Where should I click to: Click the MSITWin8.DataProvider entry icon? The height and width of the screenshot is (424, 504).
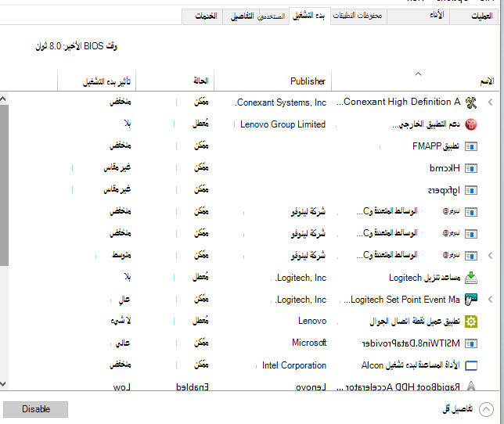(471, 343)
